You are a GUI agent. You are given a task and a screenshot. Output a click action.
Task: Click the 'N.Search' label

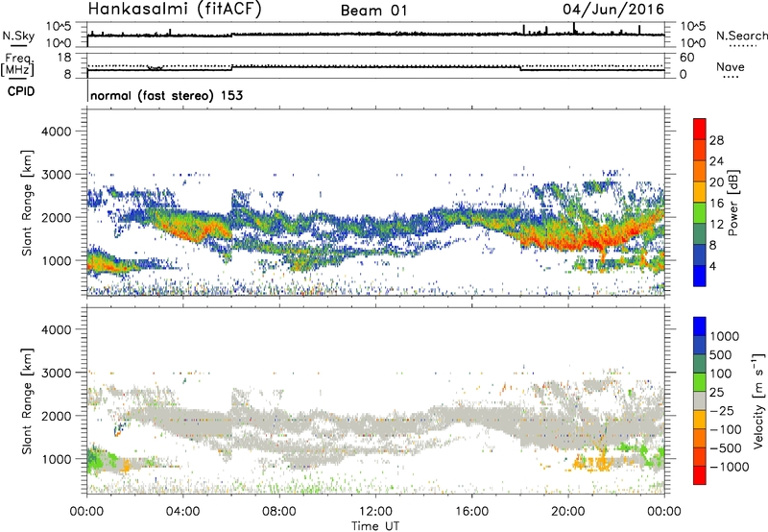(x=742, y=36)
